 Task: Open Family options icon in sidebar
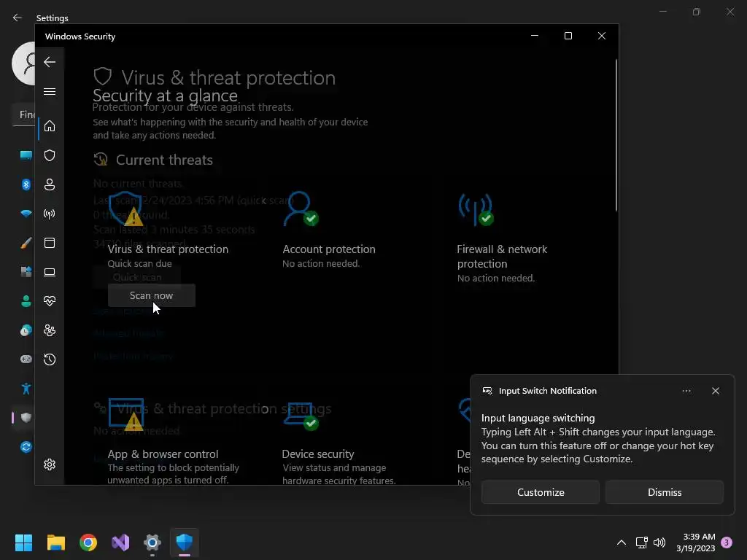(50, 330)
